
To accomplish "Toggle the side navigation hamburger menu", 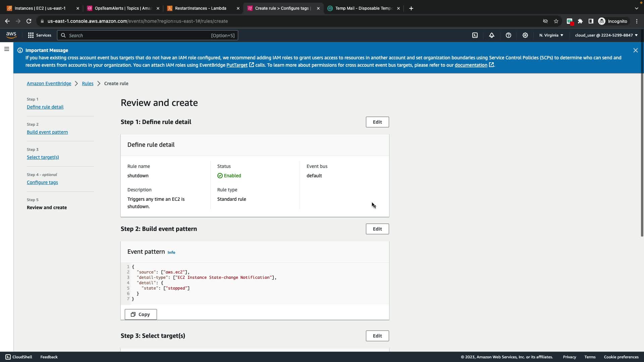I will 6,49.
